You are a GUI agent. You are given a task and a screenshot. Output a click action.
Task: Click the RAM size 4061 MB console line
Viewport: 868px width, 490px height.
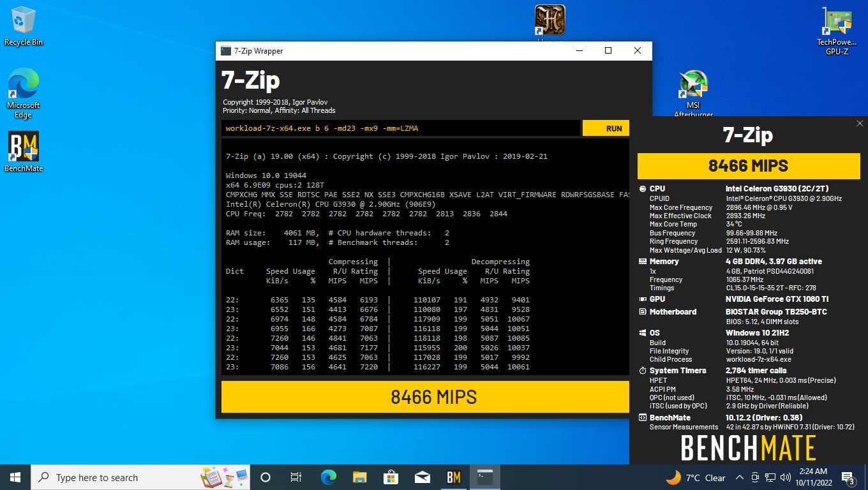[338, 233]
